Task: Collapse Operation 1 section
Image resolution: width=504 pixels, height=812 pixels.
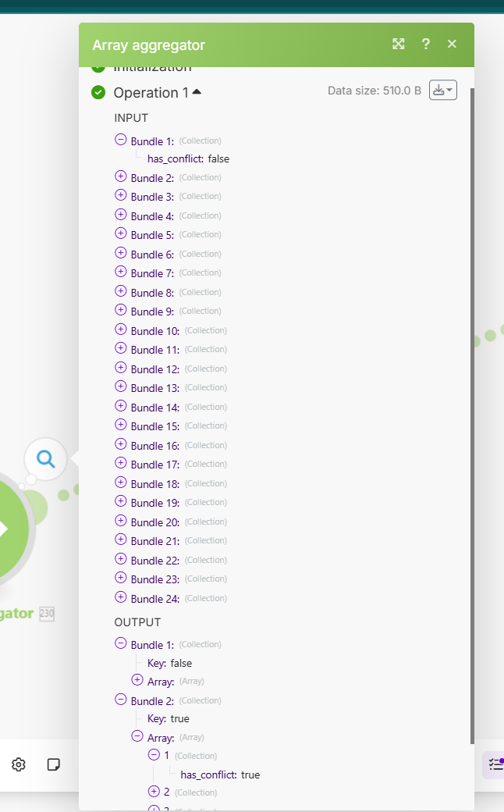Action: [197, 92]
